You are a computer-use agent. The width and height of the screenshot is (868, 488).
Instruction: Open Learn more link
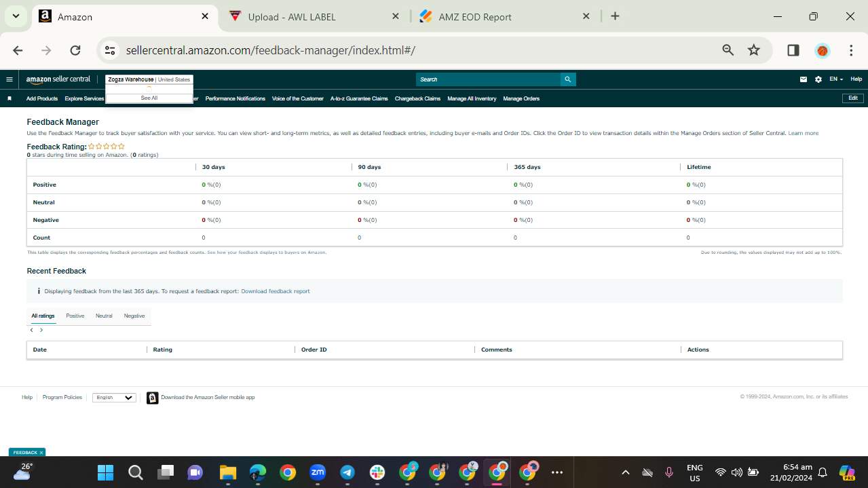[803, 133]
